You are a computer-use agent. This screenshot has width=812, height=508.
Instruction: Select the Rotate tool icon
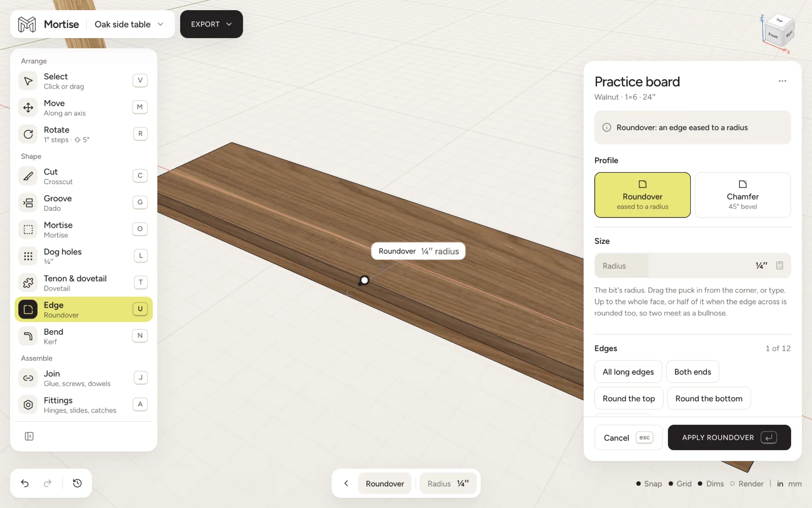click(x=28, y=134)
